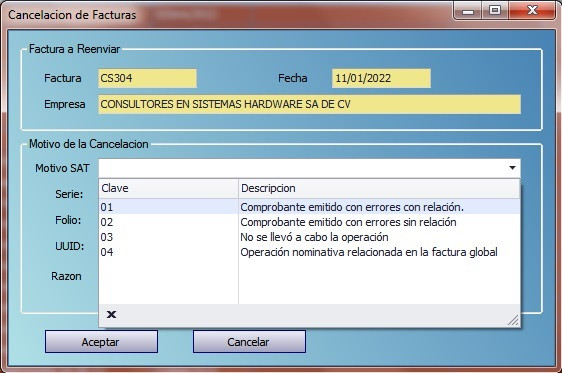Sort by the Clave column header

click(168, 188)
